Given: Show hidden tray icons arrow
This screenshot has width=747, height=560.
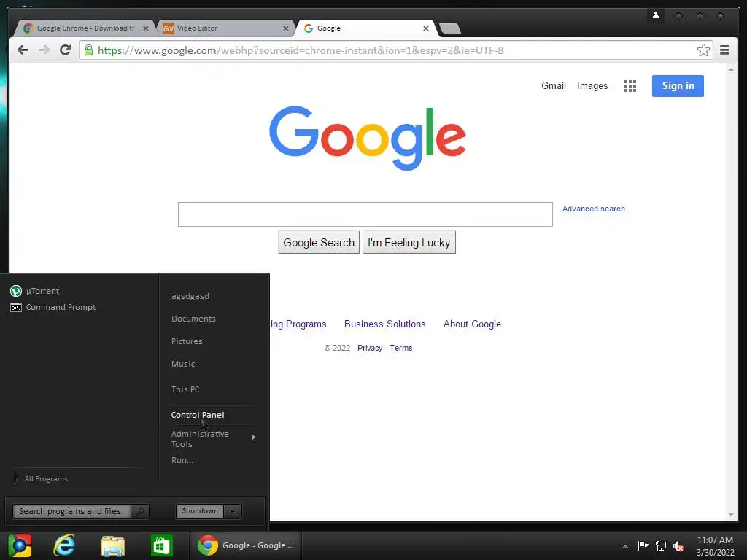Looking at the screenshot, I should click(625, 546).
